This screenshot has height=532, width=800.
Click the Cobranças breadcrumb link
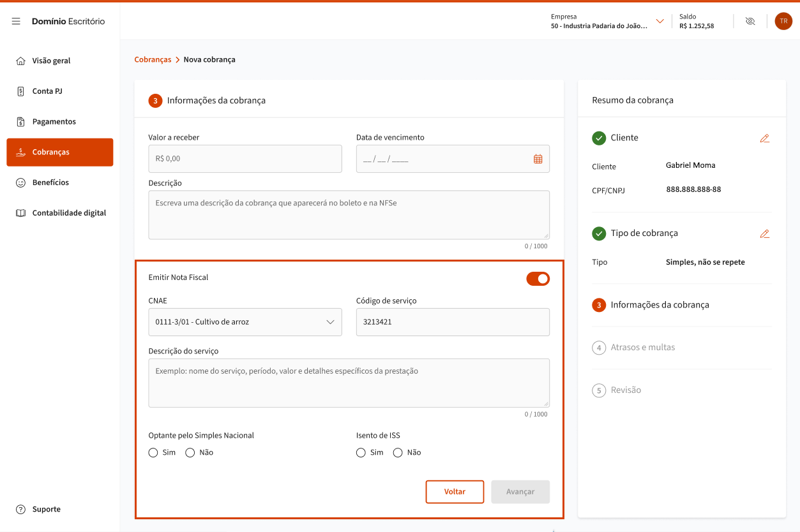pos(153,59)
